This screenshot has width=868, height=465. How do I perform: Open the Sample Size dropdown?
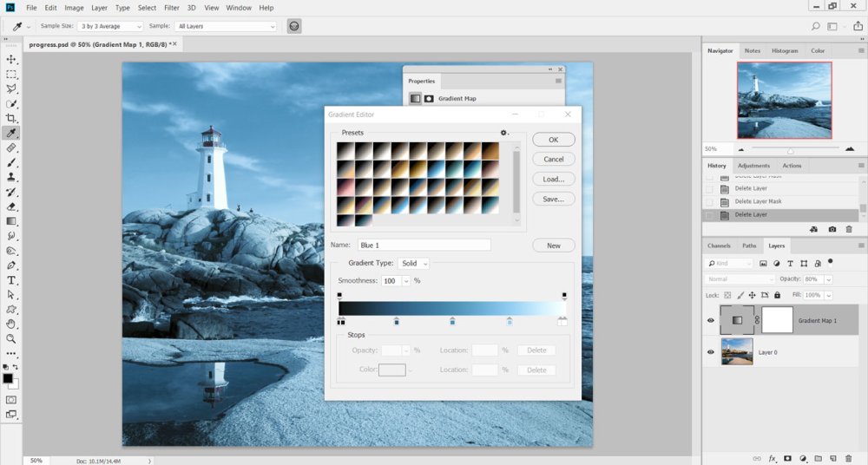[x=111, y=26]
